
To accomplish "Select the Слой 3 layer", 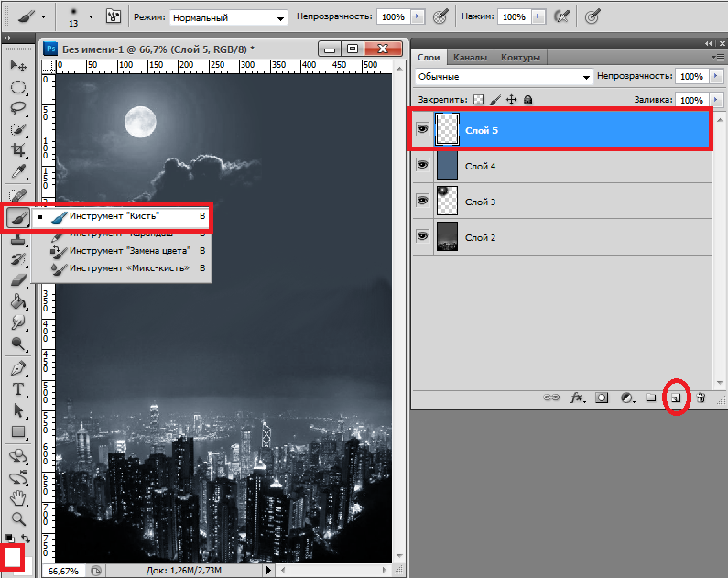I will pyautogui.click(x=562, y=202).
